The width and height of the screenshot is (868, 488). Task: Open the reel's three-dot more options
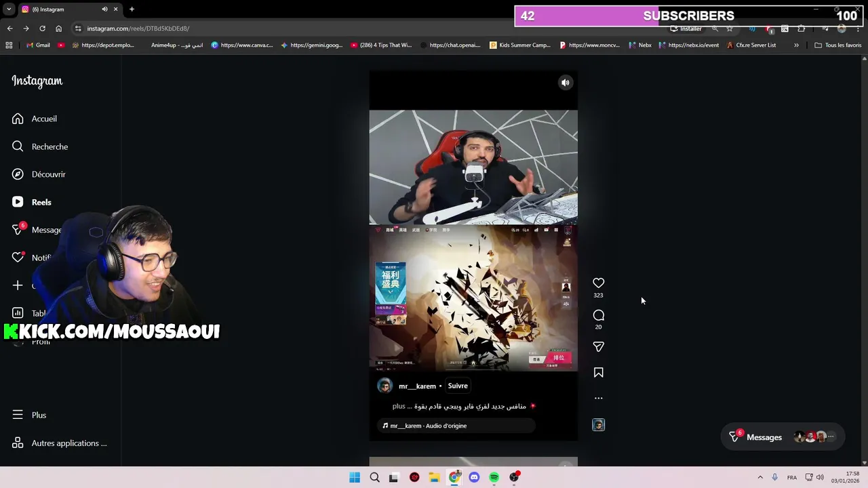[x=598, y=399]
